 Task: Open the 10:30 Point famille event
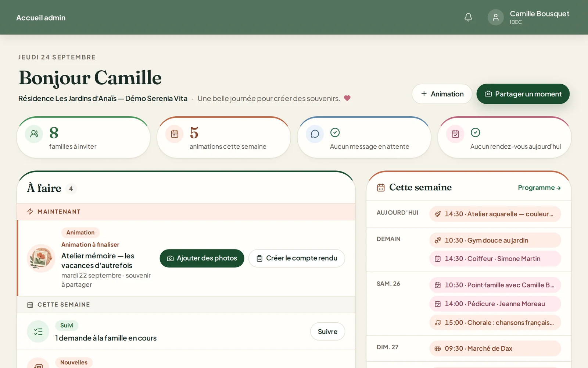tap(495, 285)
